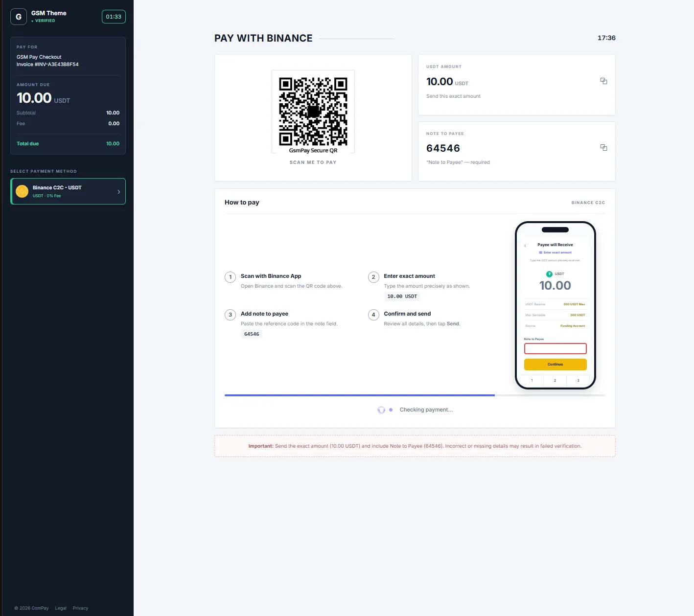Image resolution: width=694 pixels, height=616 pixels.
Task: Click the 10.00 USDT amount in USDT Amount card
Action: pos(447,82)
